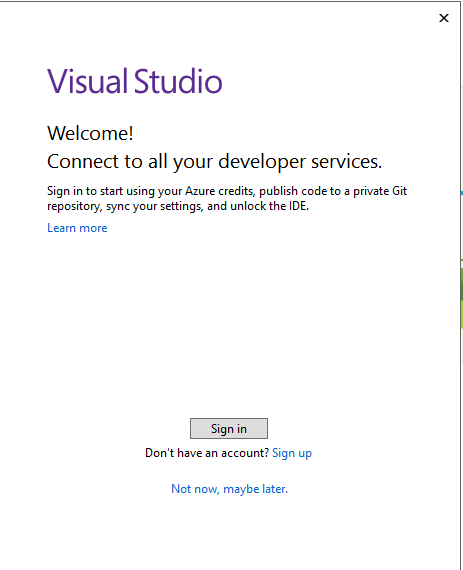
Task: Open the Learn more link
Action: tap(77, 228)
